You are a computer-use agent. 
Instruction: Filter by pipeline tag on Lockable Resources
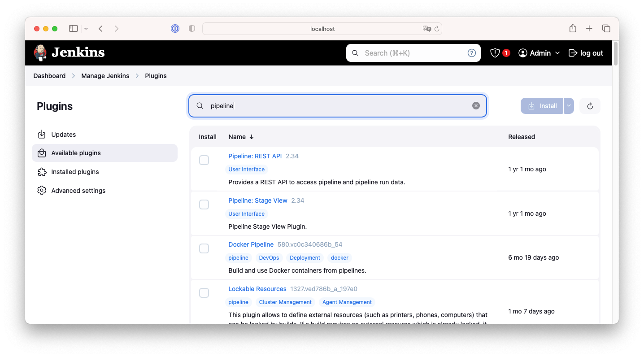point(238,302)
